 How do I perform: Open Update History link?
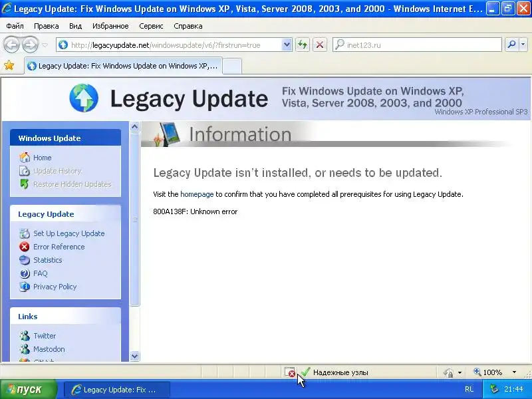coord(57,171)
